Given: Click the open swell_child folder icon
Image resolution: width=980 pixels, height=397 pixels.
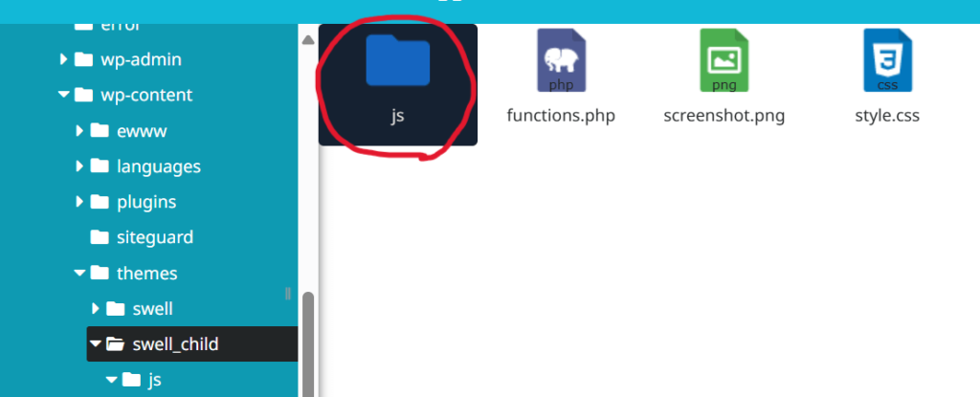Looking at the screenshot, I should [x=115, y=343].
